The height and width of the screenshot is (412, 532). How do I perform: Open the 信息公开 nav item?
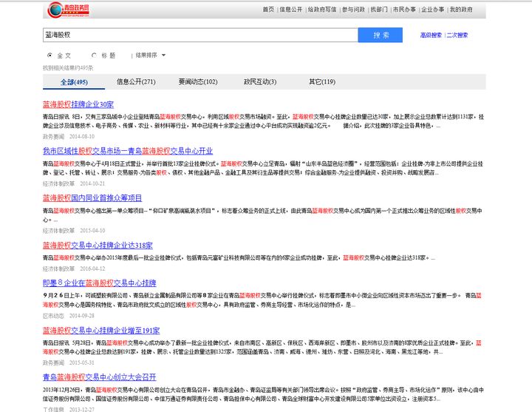[291, 10]
